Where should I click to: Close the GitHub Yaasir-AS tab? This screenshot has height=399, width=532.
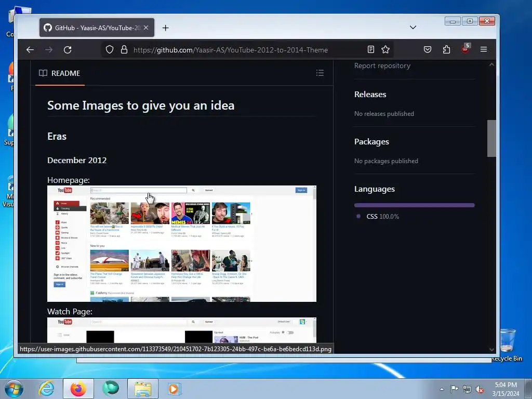(x=146, y=28)
